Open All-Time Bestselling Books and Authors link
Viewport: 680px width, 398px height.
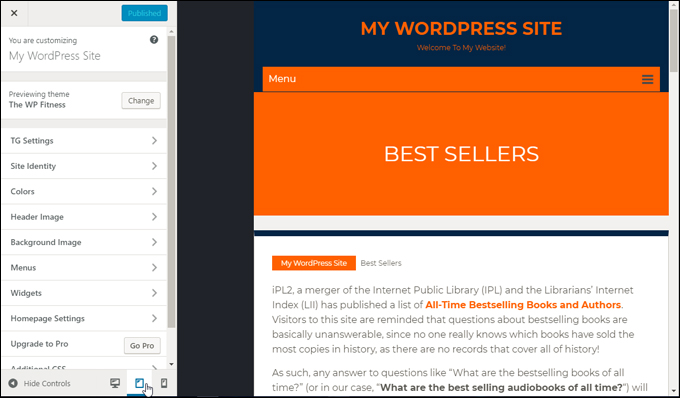pyautogui.click(x=523, y=305)
